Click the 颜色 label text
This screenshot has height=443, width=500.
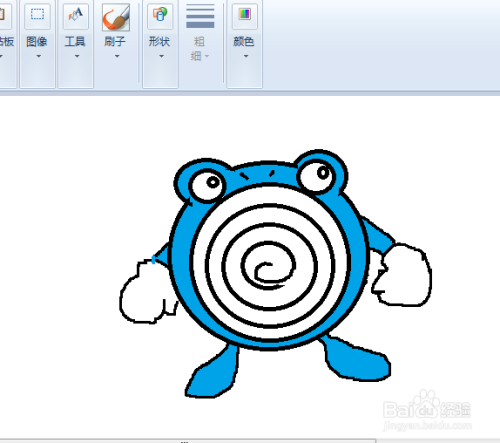tap(244, 42)
